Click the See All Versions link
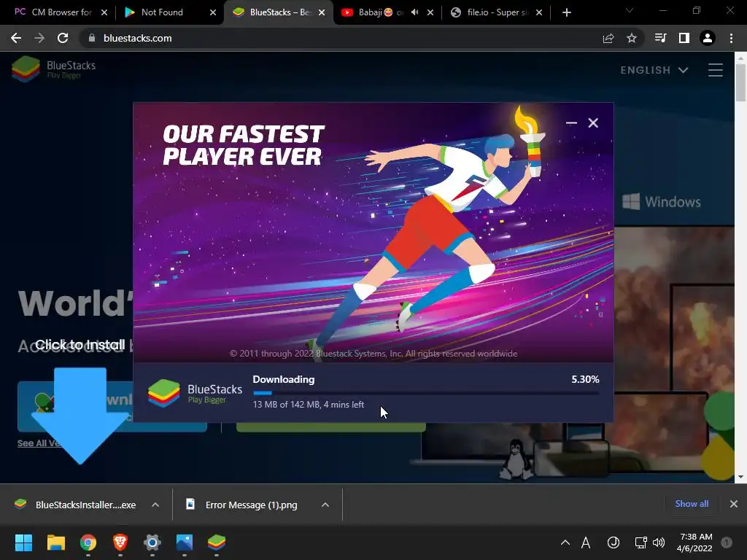 pos(40,443)
